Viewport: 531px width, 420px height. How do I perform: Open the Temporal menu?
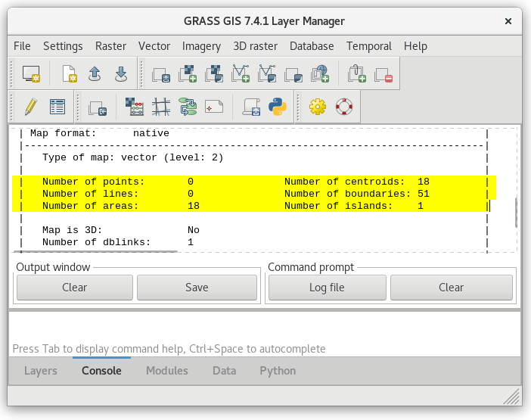(x=369, y=46)
